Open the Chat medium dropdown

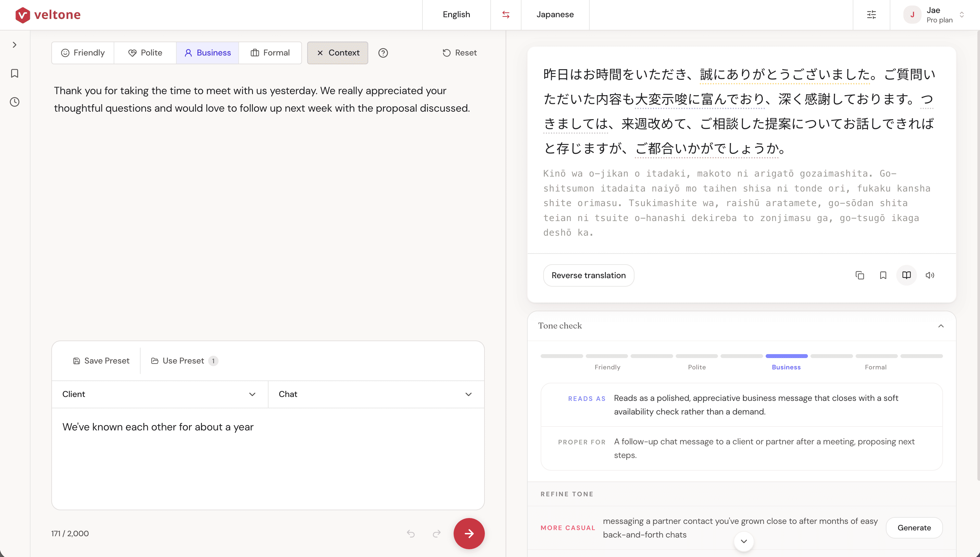click(x=376, y=394)
